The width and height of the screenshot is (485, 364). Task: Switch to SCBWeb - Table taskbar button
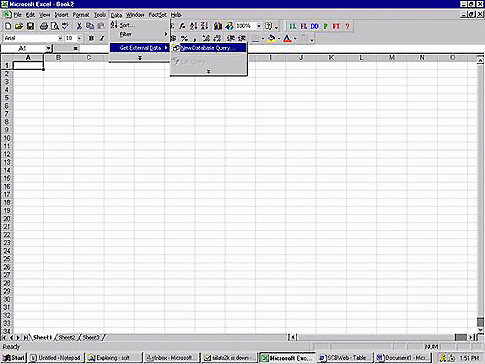click(344, 358)
